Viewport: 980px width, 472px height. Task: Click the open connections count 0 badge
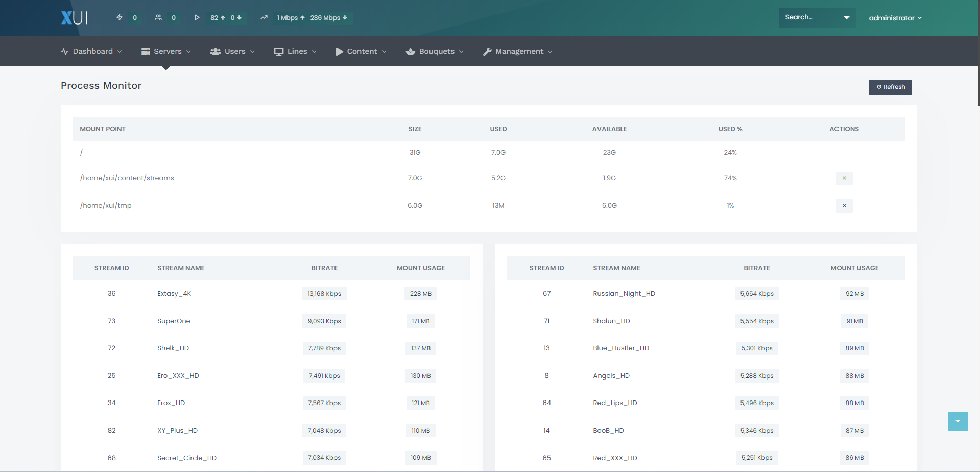135,18
